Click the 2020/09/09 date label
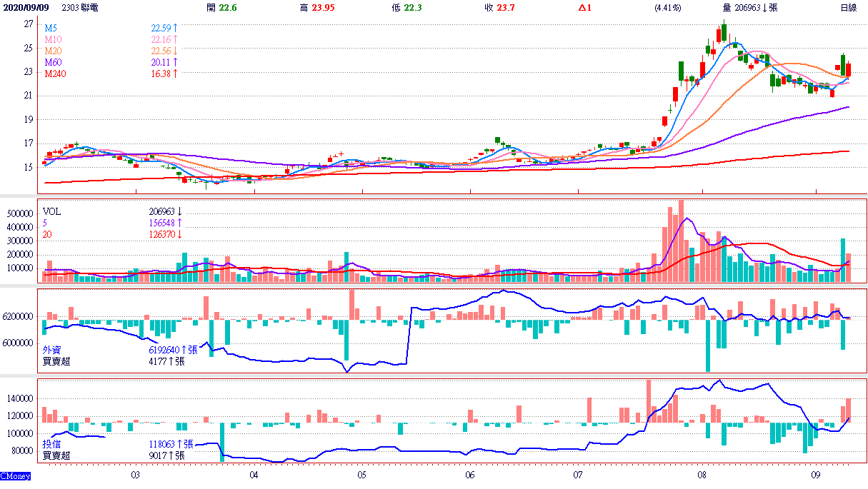 (25, 7)
